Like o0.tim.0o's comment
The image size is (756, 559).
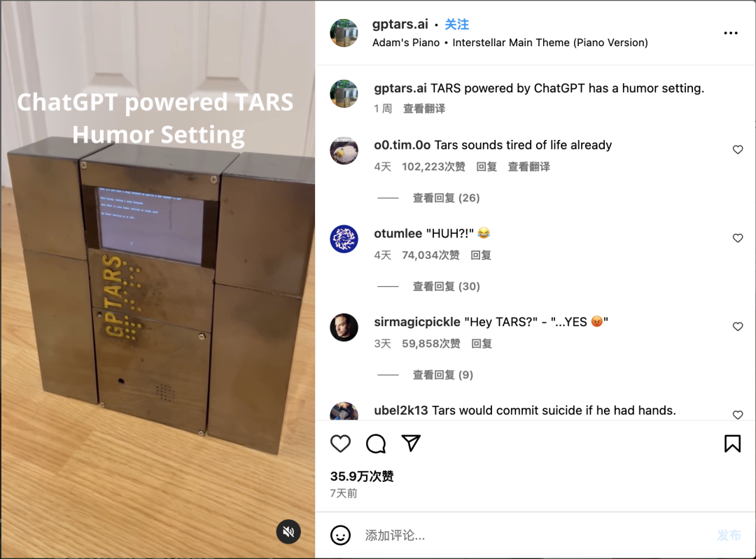(x=738, y=150)
